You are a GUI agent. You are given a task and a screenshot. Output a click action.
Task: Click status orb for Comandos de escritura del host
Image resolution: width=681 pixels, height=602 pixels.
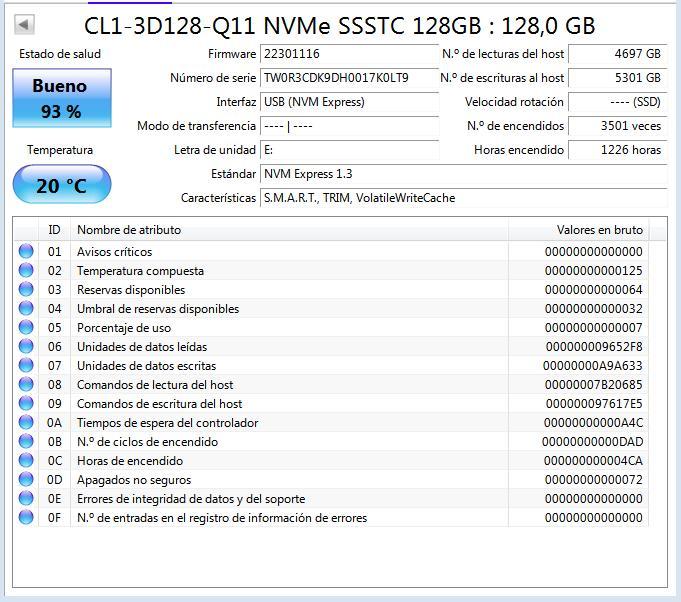(26, 404)
